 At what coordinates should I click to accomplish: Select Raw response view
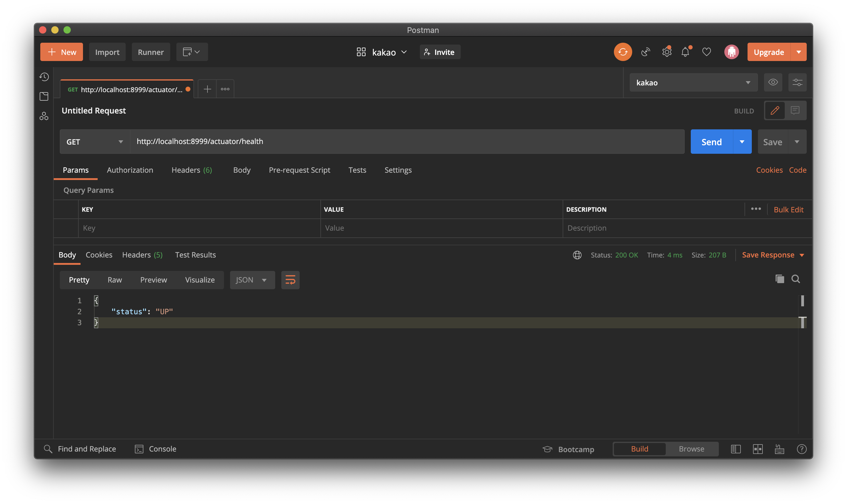(x=115, y=280)
